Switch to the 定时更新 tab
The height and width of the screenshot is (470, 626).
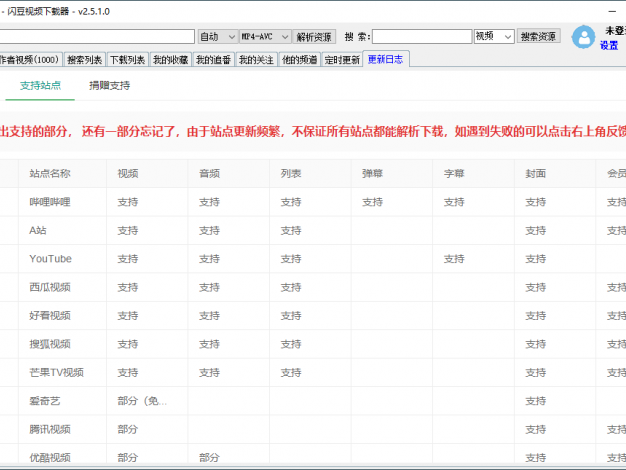coord(342,60)
